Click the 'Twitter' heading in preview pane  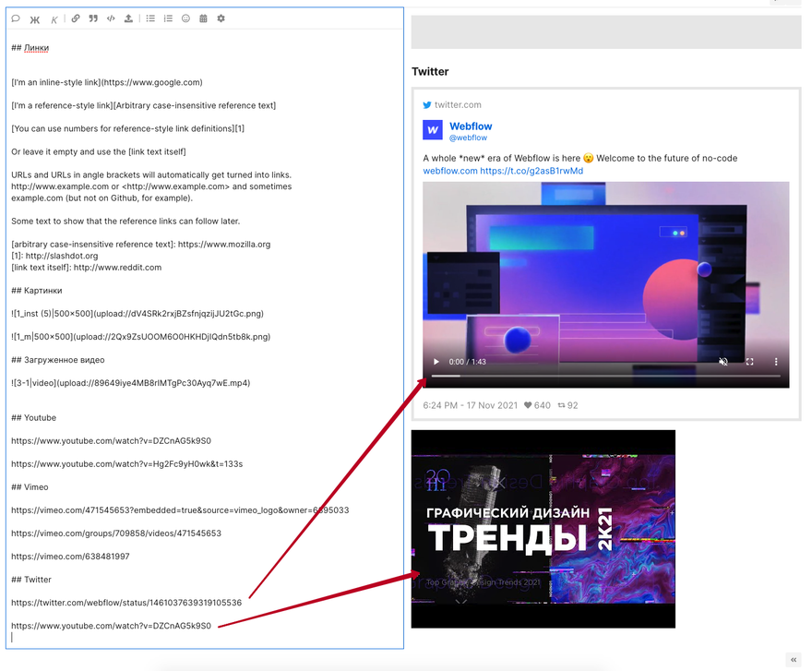click(x=430, y=71)
